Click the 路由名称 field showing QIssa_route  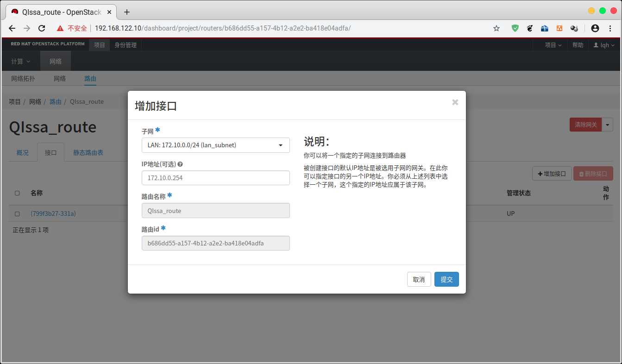click(215, 211)
